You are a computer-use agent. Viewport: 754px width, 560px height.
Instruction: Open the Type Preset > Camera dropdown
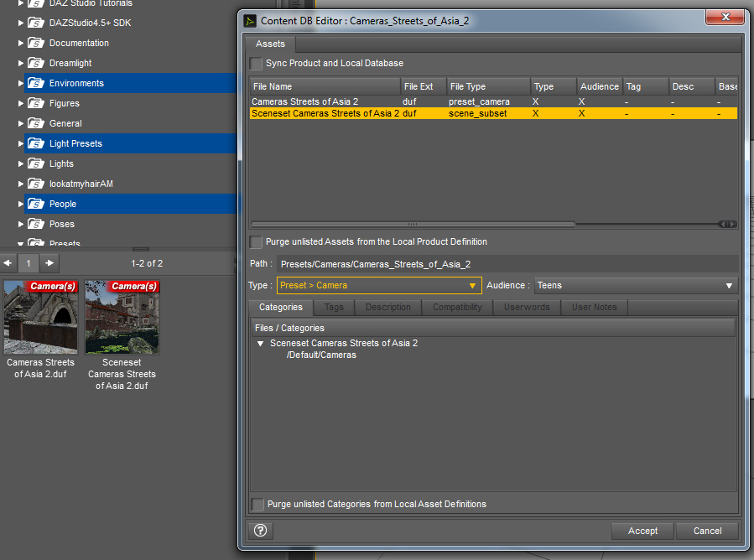tap(379, 286)
